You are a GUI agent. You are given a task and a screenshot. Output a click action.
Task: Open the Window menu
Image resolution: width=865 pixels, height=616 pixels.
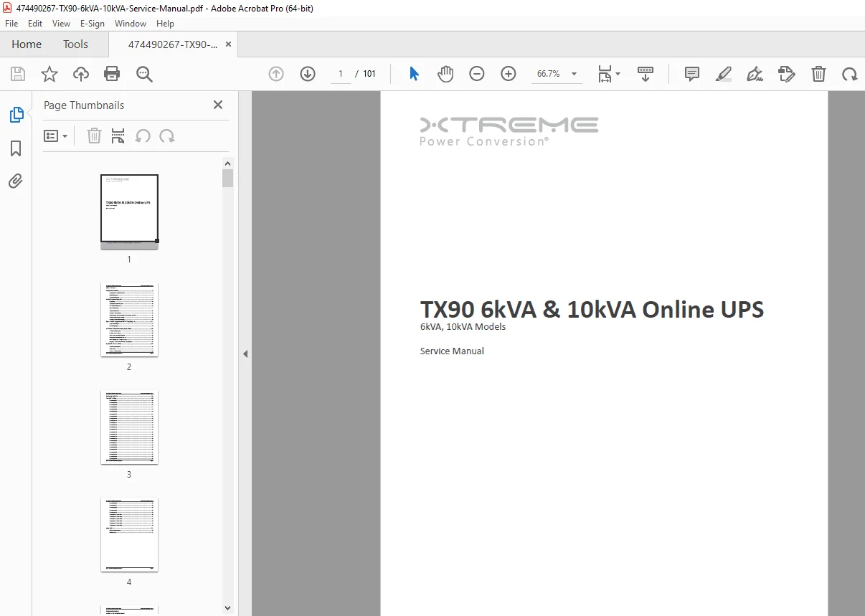tap(131, 24)
